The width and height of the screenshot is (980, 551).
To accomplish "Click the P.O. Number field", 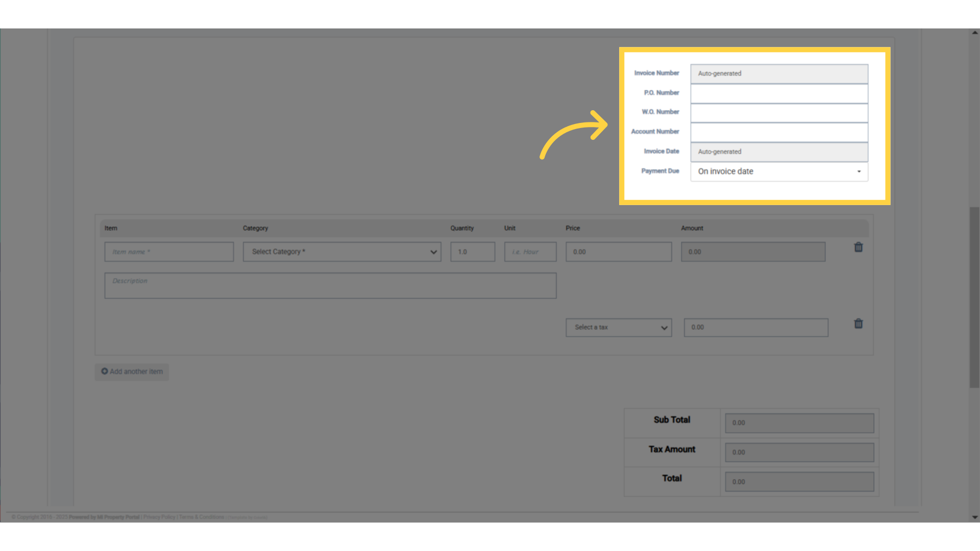I will pyautogui.click(x=779, y=93).
